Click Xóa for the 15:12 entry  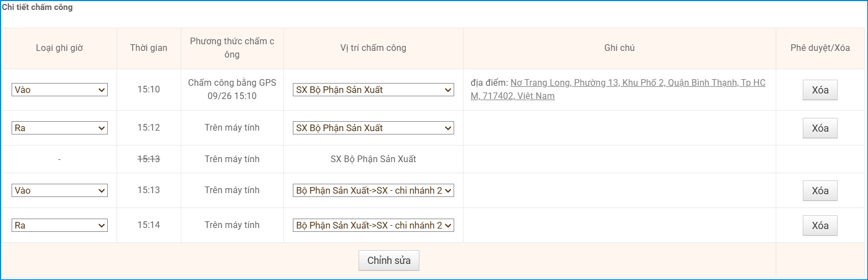(x=819, y=128)
